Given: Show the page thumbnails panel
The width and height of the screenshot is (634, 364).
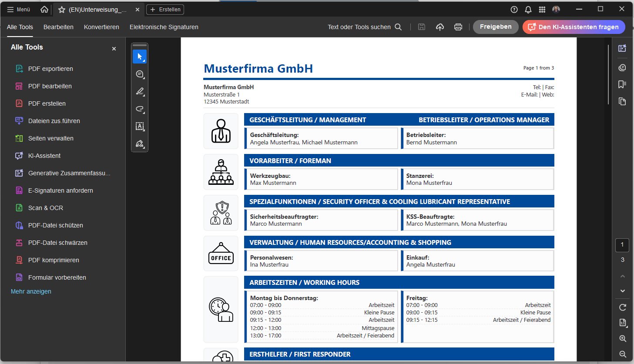Looking at the screenshot, I should (x=622, y=101).
